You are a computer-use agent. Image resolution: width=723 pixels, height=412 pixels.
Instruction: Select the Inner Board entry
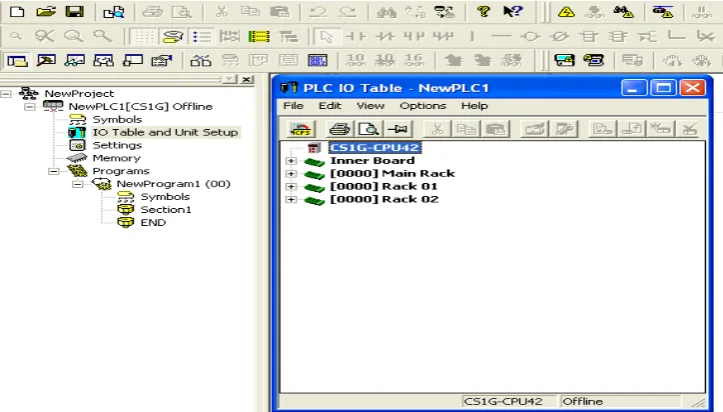point(372,161)
